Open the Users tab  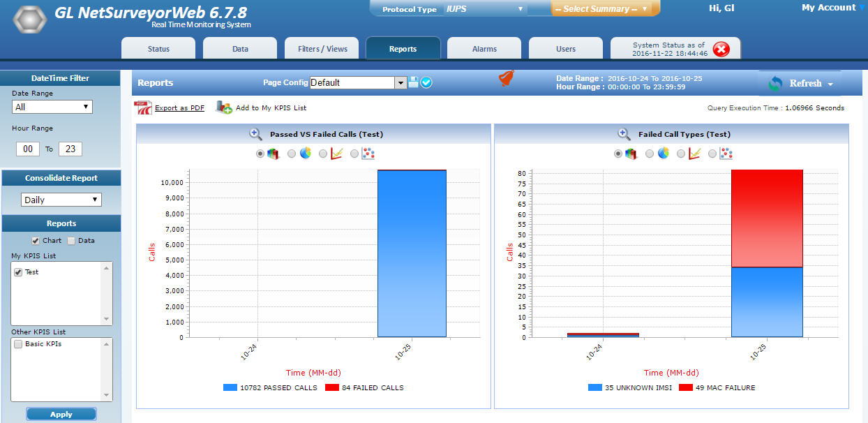tap(566, 49)
